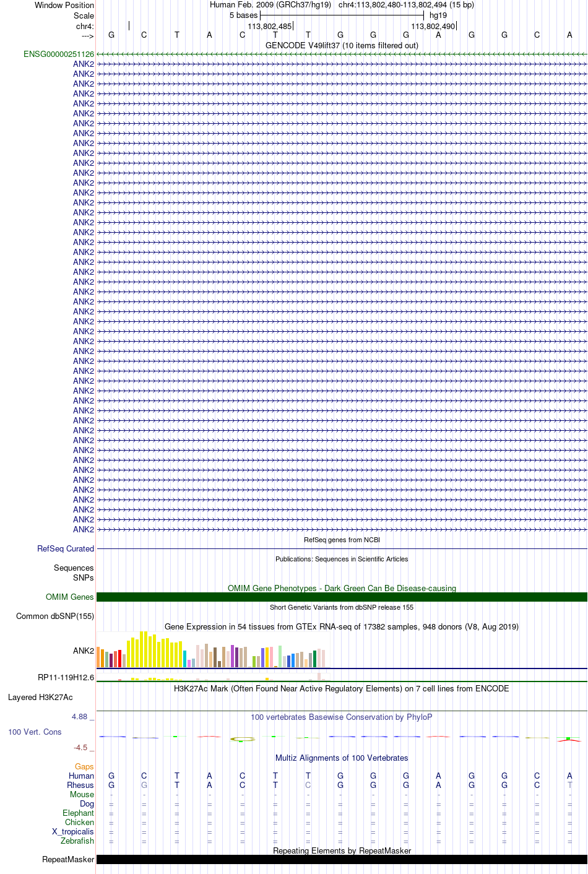Viewport: 588px width, 874px height.
Task: Click the chr4:113,802,480-113,802,494 (15 bp) position text
Action: 406,4
